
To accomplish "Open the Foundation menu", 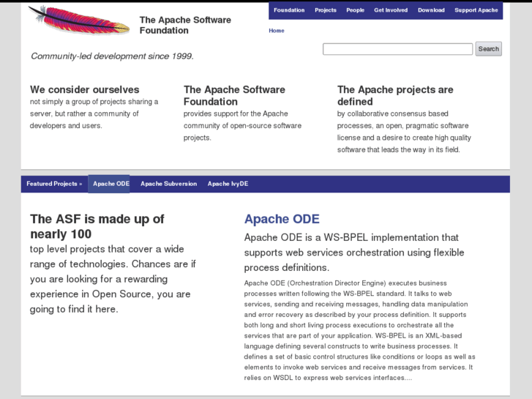I will point(289,10).
